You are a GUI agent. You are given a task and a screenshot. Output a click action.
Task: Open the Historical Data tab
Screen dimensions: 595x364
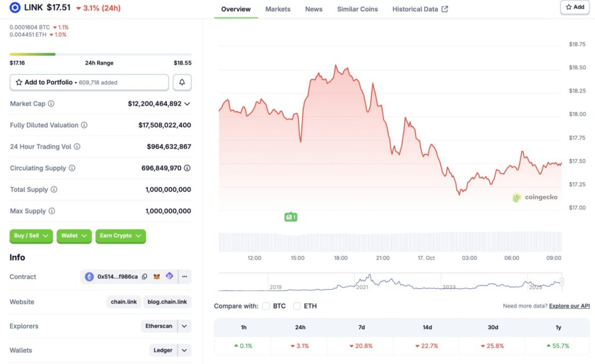click(x=420, y=9)
